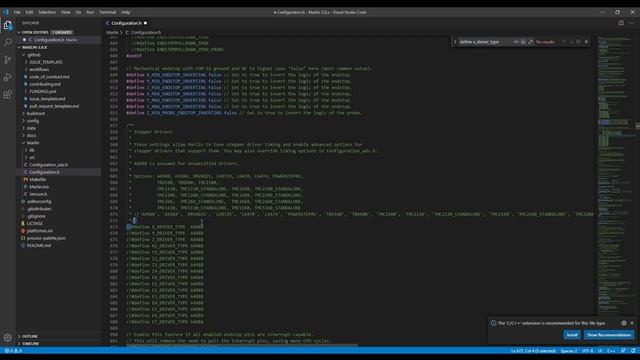Go to previous match in find widget
Image resolution: width=640 pixels, height=360 pixels.
pyautogui.click(x=564, y=42)
